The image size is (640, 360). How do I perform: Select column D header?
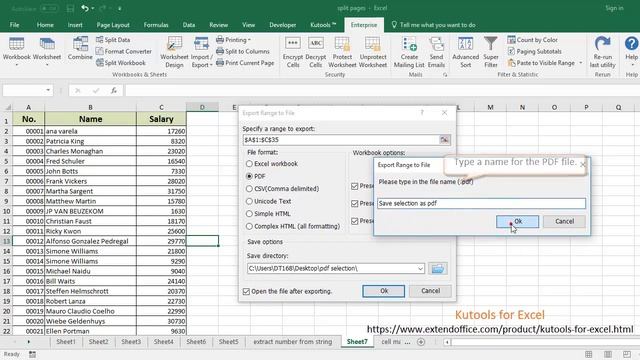tap(202, 107)
